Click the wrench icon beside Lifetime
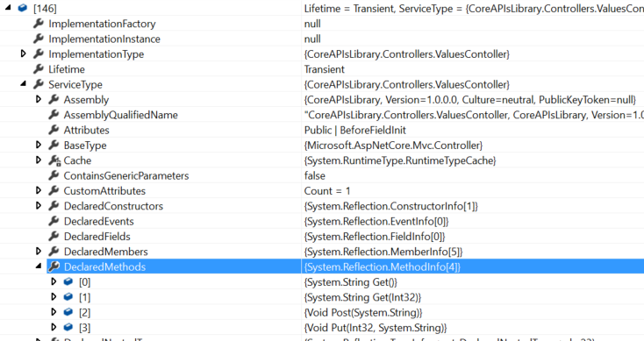The width and height of the screenshot is (644, 341). click(39, 69)
